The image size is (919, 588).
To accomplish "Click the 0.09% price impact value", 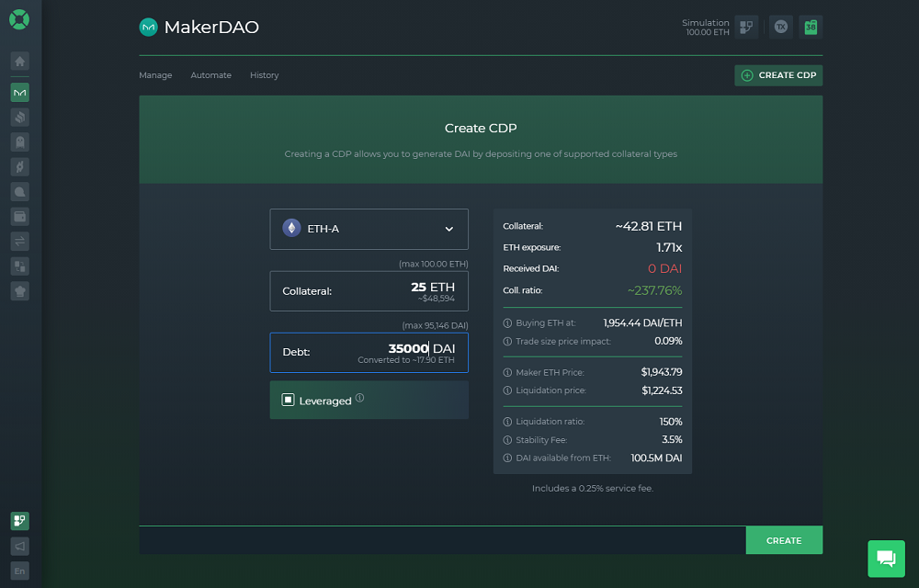I will [x=668, y=342].
